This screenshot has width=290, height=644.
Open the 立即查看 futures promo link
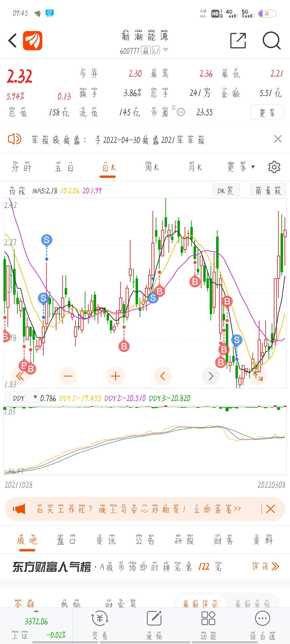(x=217, y=509)
